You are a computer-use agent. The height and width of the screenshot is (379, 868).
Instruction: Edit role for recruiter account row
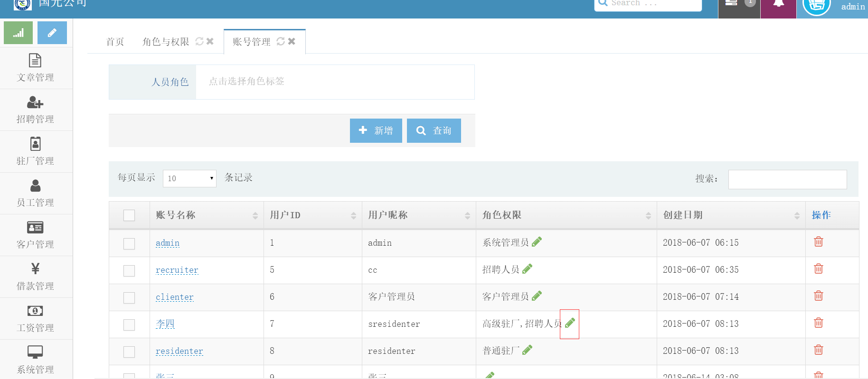click(527, 269)
